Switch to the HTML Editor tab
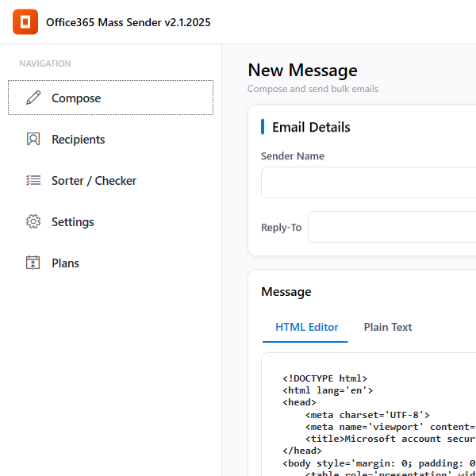The image size is (476, 476). 306,327
